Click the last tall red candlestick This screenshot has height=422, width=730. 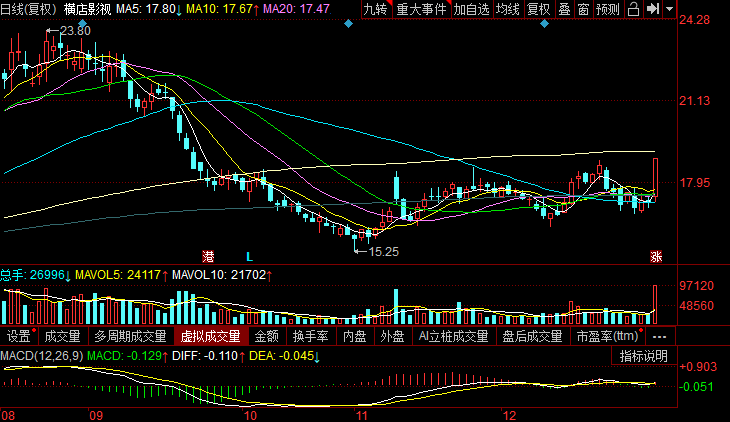[655, 179]
